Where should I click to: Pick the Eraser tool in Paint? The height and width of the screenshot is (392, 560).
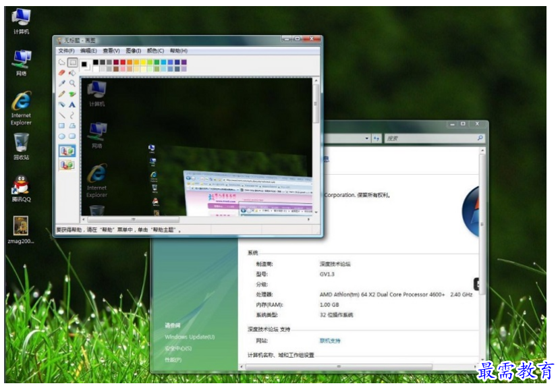click(x=62, y=73)
